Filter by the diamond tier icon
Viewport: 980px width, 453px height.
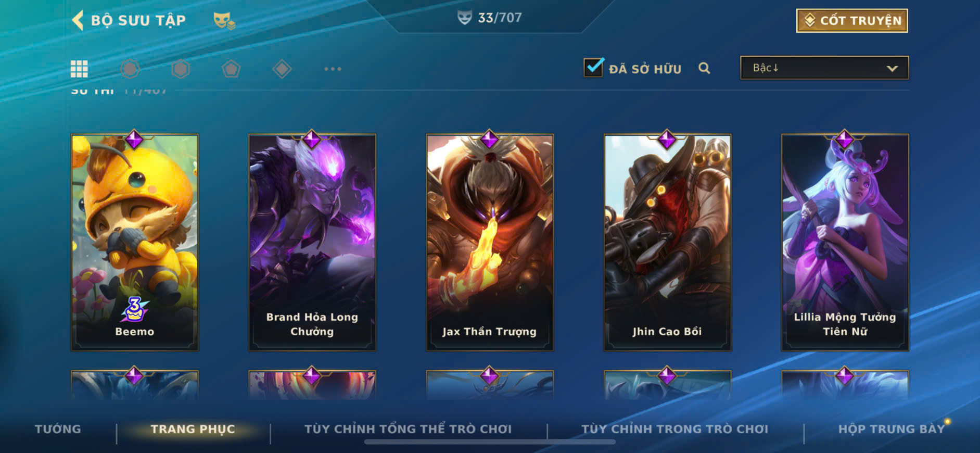click(282, 69)
